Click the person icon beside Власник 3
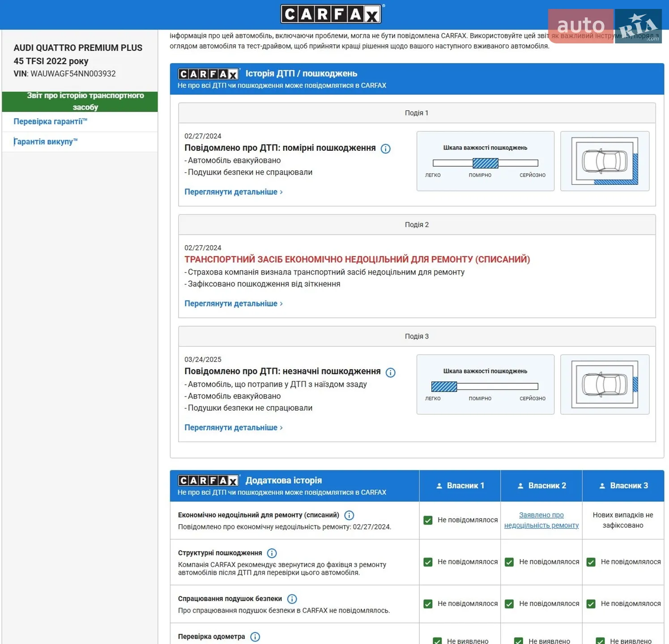This screenshot has height=644, width=669. 602,486
